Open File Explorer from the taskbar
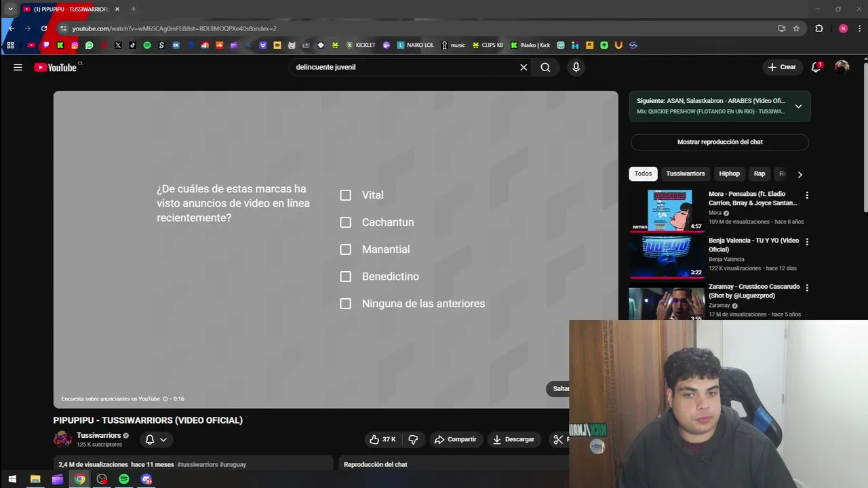The image size is (868, 488). click(35, 479)
